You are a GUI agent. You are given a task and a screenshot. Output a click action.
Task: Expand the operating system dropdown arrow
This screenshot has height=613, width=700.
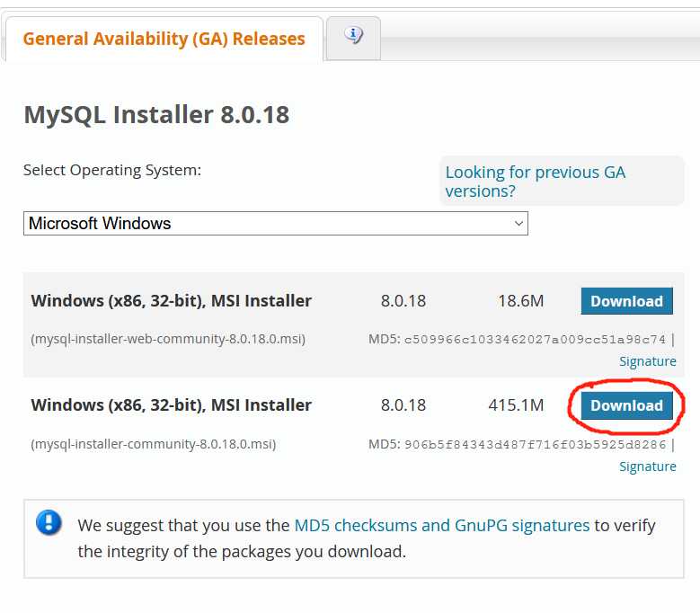click(x=518, y=223)
